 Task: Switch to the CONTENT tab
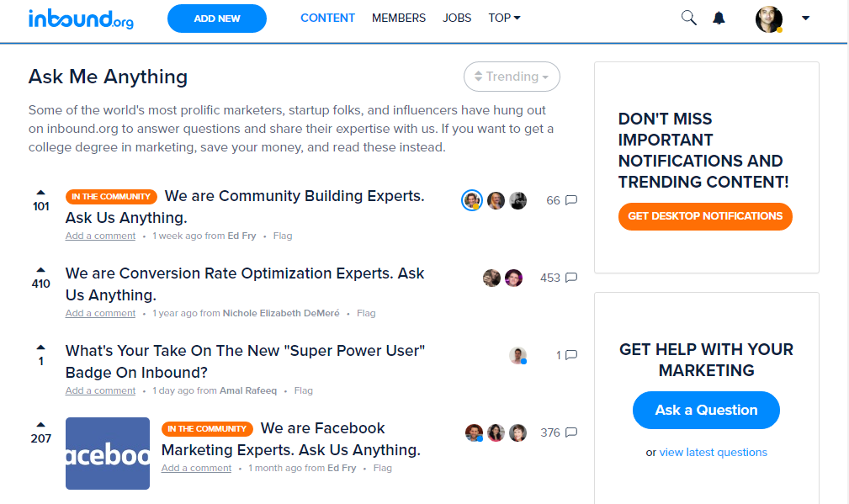pyautogui.click(x=327, y=18)
